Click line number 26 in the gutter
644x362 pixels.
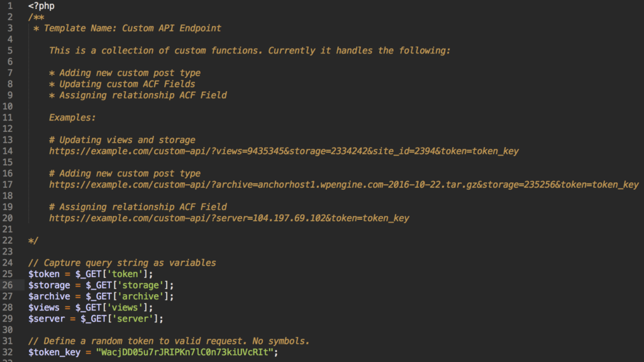tap(9, 285)
